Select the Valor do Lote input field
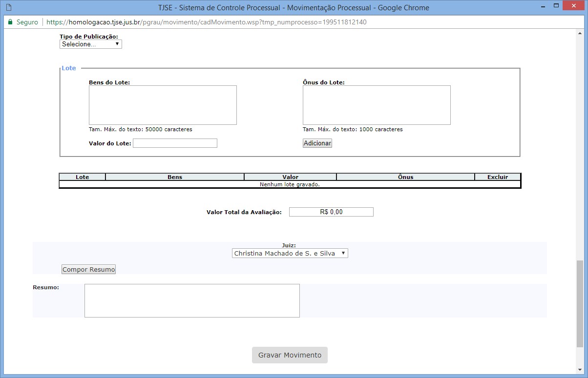588x378 pixels. tap(175, 143)
